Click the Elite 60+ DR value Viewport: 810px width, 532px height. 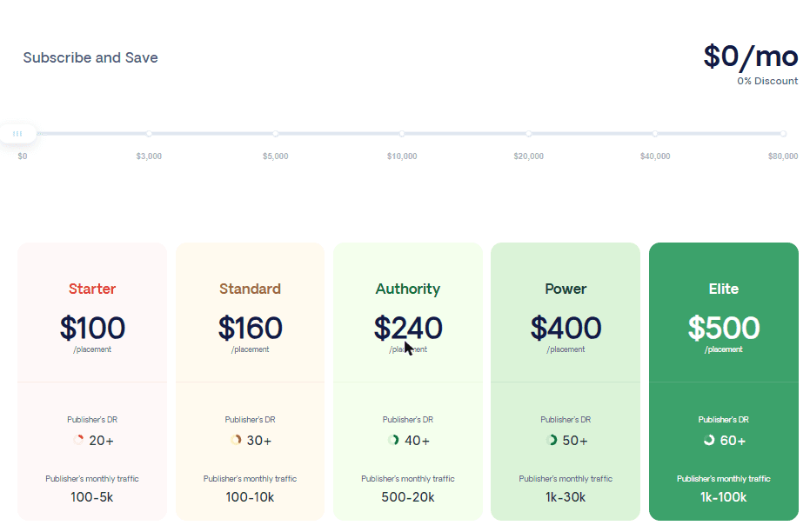tap(733, 441)
